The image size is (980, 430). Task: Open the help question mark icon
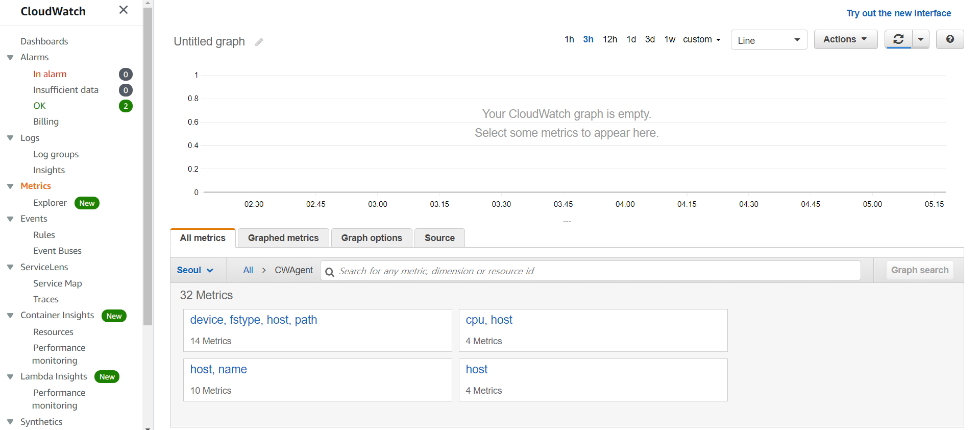coord(950,39)
